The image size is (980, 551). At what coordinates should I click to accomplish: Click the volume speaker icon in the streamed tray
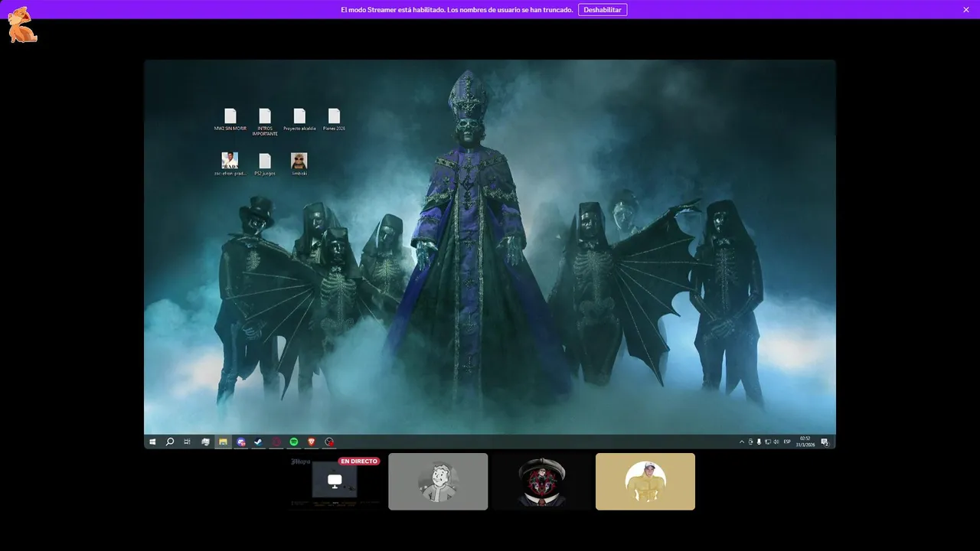[x=776, y=442]
